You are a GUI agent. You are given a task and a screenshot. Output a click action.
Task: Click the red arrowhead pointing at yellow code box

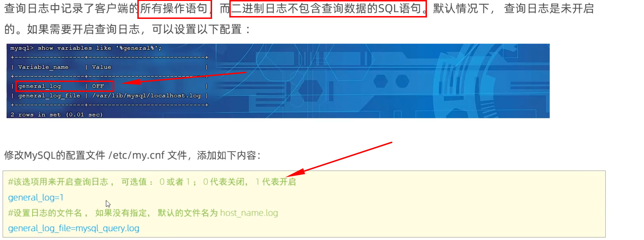(x=295, y=173)
